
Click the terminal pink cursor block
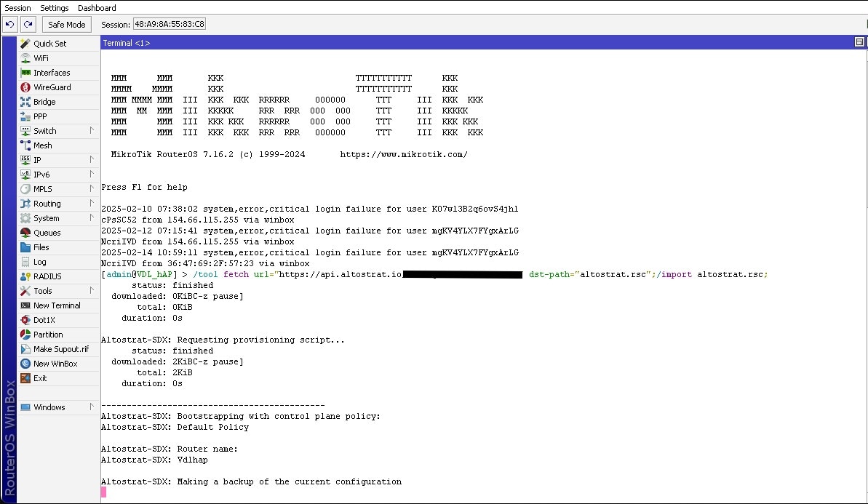(x=103, y=492)
